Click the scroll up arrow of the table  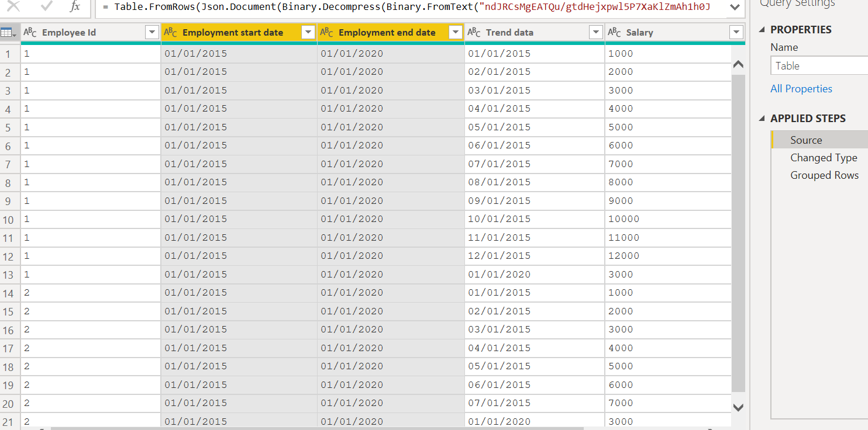[x=738, y=64]
